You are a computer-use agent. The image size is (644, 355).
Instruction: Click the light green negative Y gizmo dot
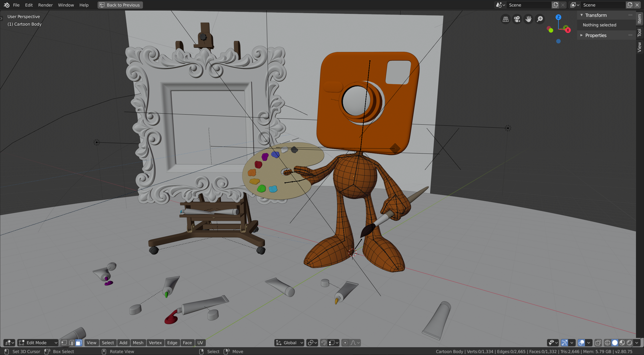coord(551,30)
